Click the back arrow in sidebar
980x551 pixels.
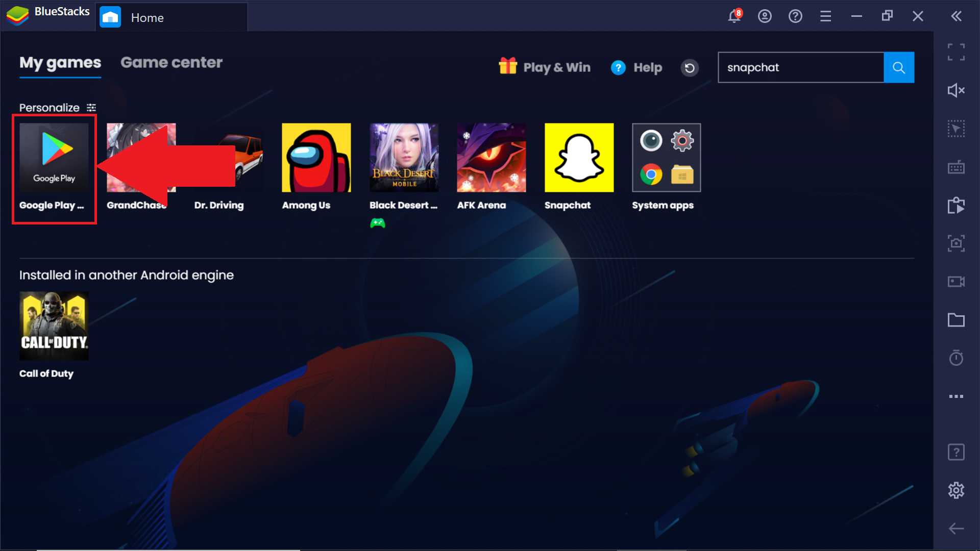(956, 529)
